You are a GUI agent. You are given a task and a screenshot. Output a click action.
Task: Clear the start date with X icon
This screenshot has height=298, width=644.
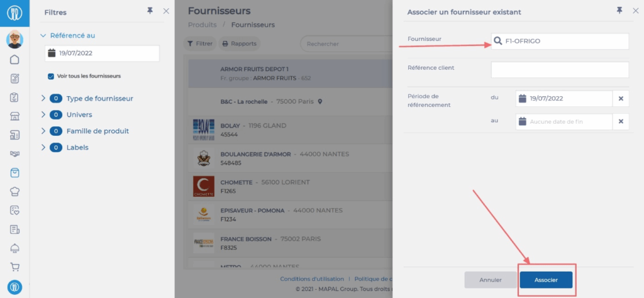[621, 99]
